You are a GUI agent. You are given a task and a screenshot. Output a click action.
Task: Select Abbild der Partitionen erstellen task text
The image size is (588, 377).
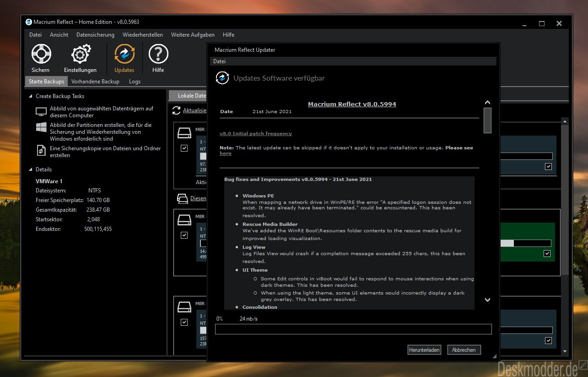click(x=101, y=131)
